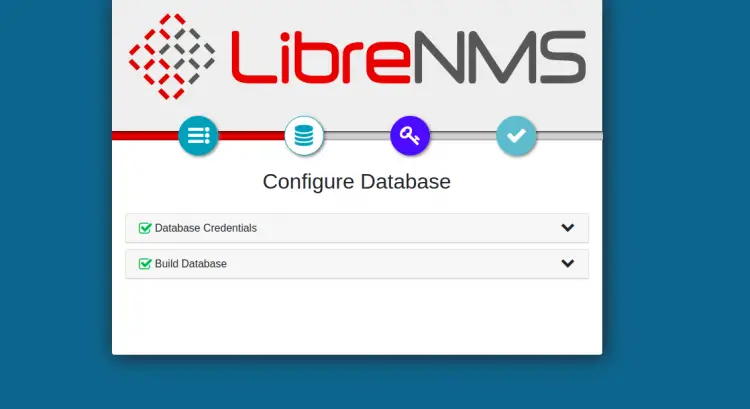Click the pre-install checks list step icon
The height and width of the screenshot is (409, 750).
(198, 136)
